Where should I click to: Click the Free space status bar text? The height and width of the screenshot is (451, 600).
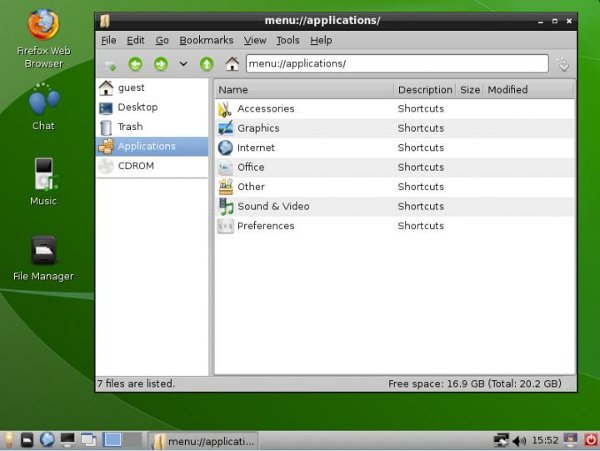coord(475,383)
